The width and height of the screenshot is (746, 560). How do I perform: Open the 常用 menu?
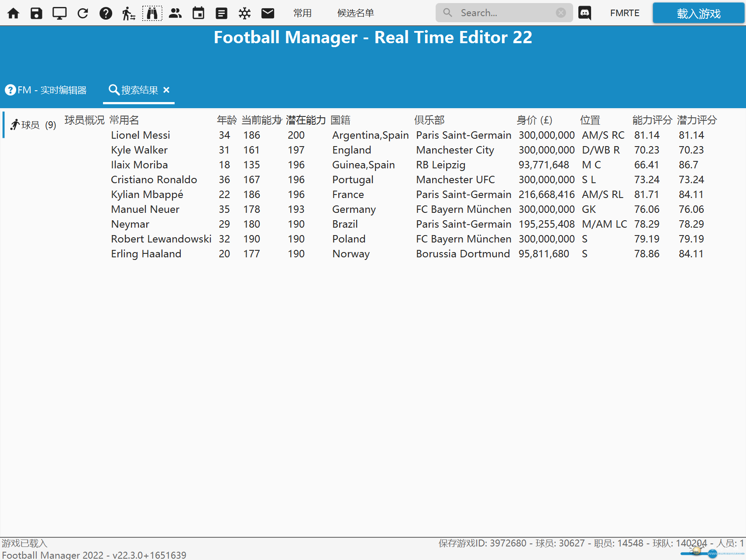point(303,13)
